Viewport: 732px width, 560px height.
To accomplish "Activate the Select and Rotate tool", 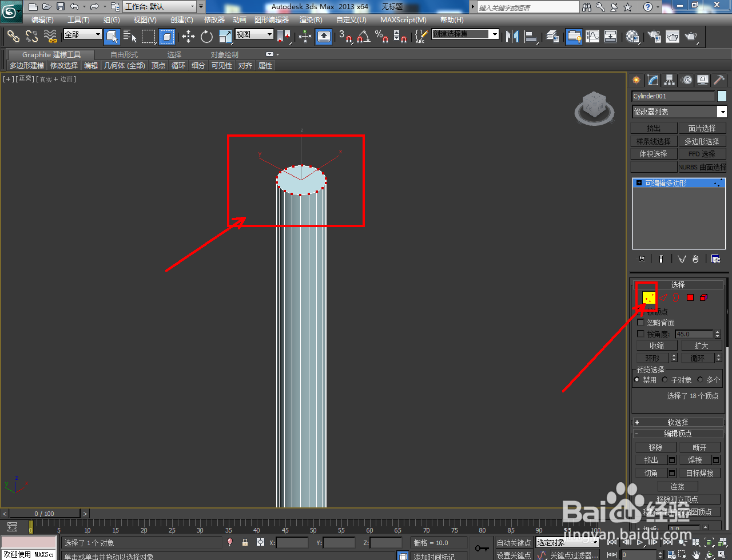I will point(206,37).
